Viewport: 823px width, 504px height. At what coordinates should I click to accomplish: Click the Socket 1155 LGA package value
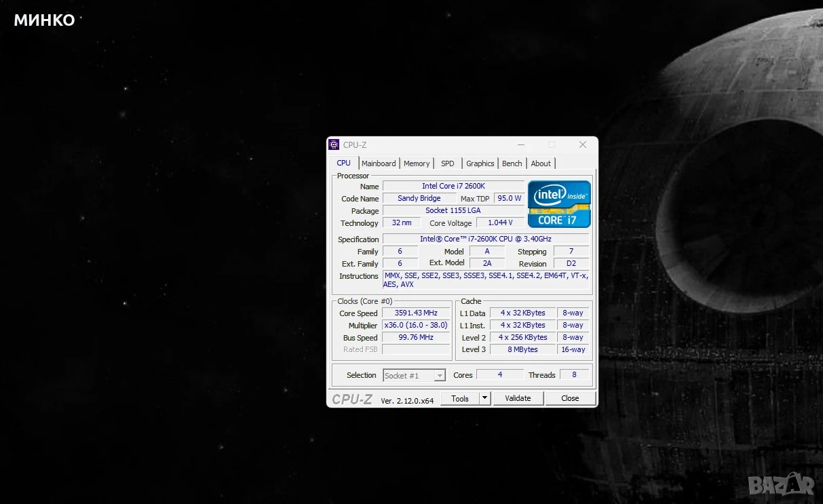(x=453, y=210)
